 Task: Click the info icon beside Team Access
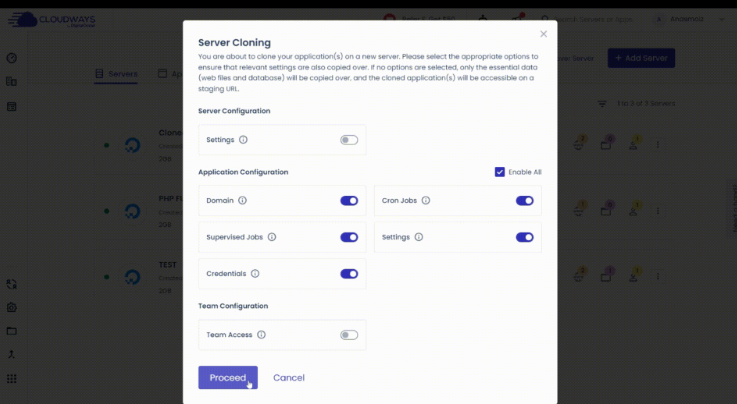261,335
